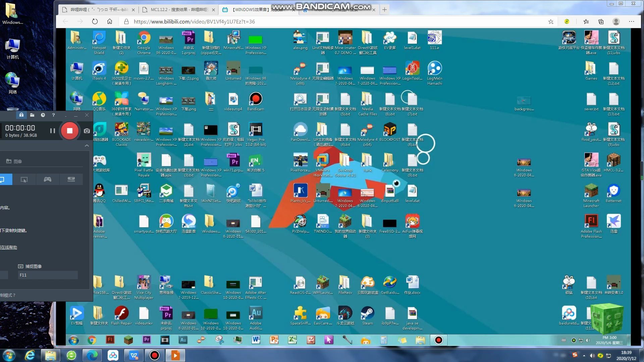Viewport: 644px width, 362px height.
Task: Open Bandicam scheduled recording clock icon
Action: (x=43, y=115)
